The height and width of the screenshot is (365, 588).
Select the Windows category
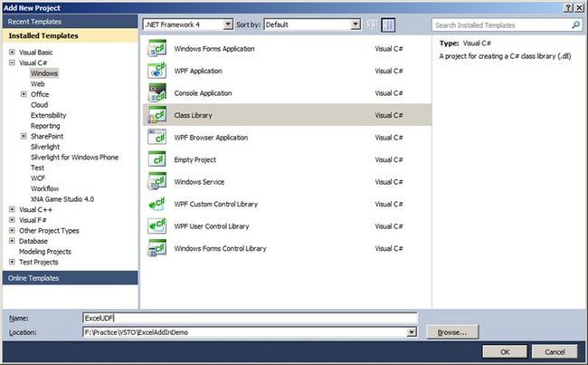point(44,73)
